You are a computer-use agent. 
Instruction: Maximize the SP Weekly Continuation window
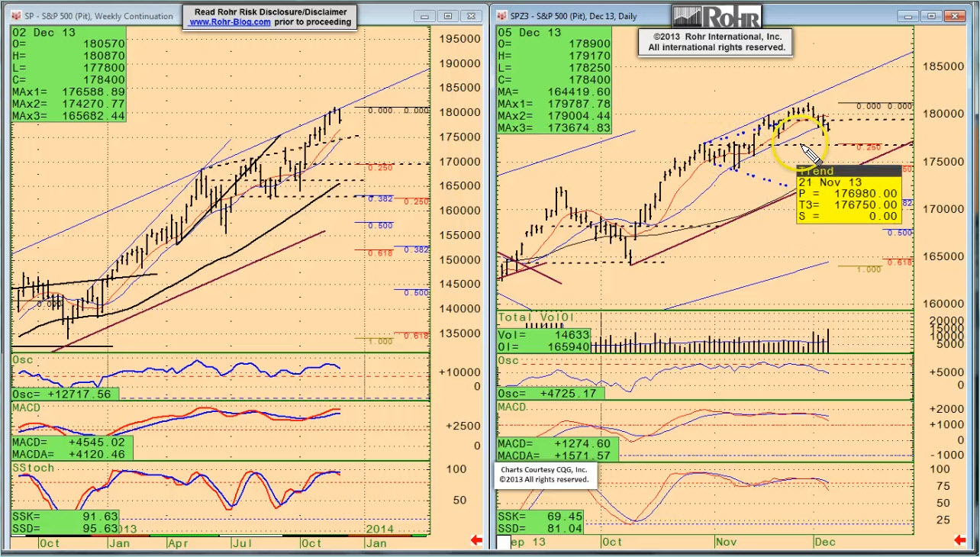(x=448, y=16)
